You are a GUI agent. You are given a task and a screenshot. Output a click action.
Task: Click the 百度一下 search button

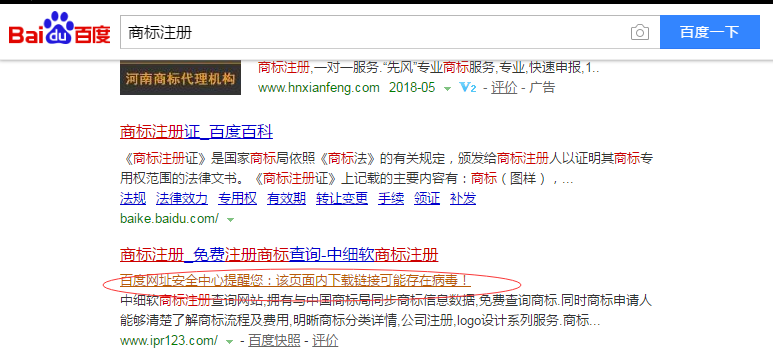(709, 32)
